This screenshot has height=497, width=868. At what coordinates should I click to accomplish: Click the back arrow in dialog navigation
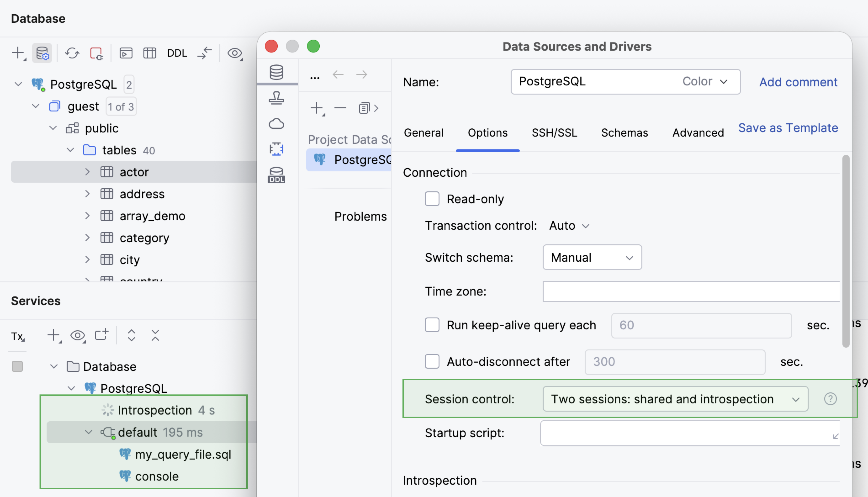coord(338,74)
